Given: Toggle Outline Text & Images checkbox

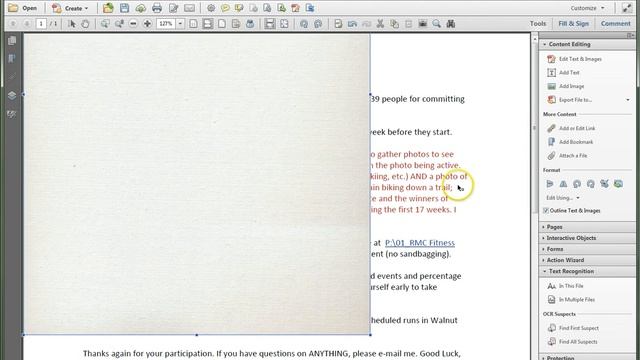Looking at the screenshot, I should (x=546, y=211).
